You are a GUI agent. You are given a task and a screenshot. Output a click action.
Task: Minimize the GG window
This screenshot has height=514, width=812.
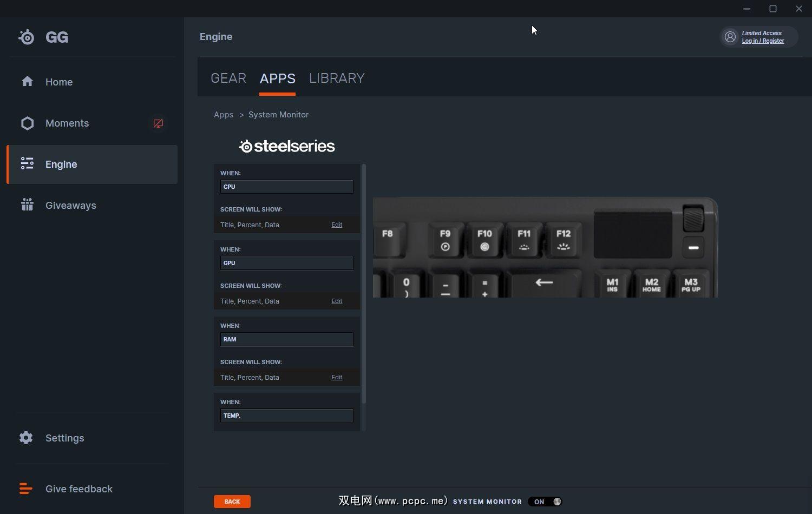[x=747, y=9]
